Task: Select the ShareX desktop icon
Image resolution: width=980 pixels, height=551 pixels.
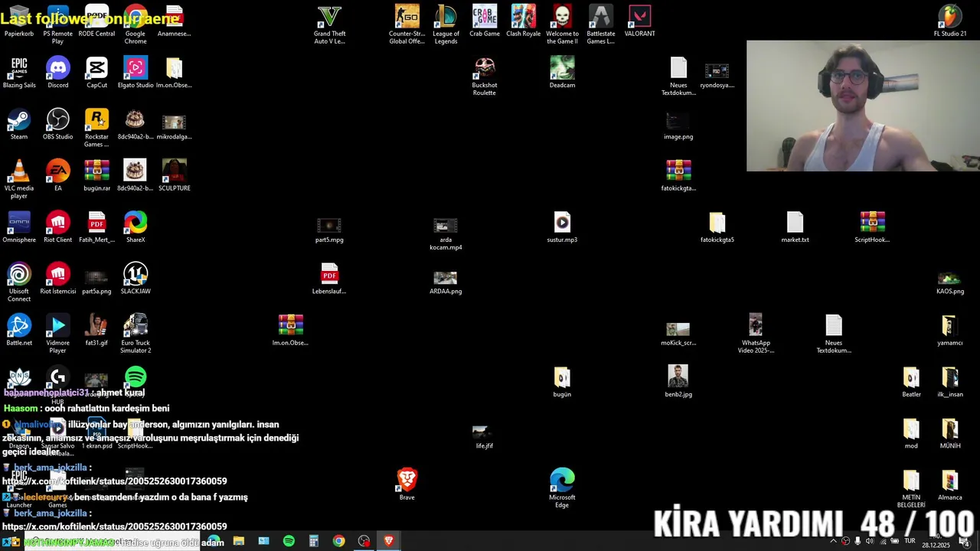Action: pyautogui.click(x=136, y=227)
